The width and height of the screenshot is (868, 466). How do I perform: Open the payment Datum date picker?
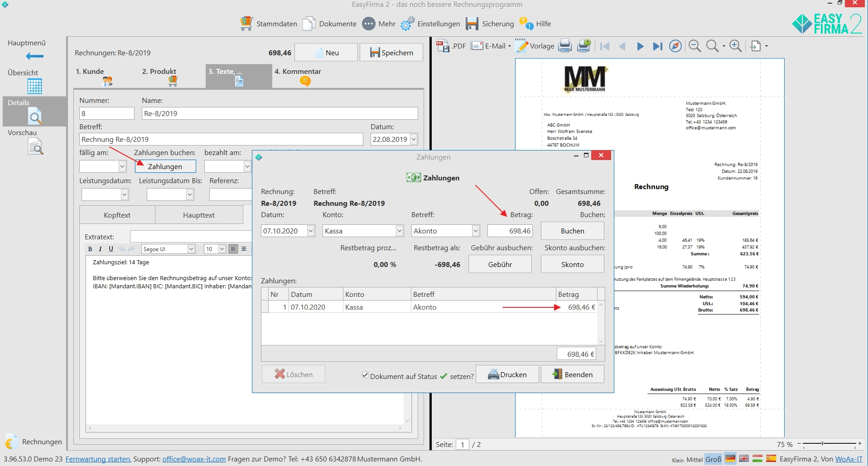(x=310, y=231)
